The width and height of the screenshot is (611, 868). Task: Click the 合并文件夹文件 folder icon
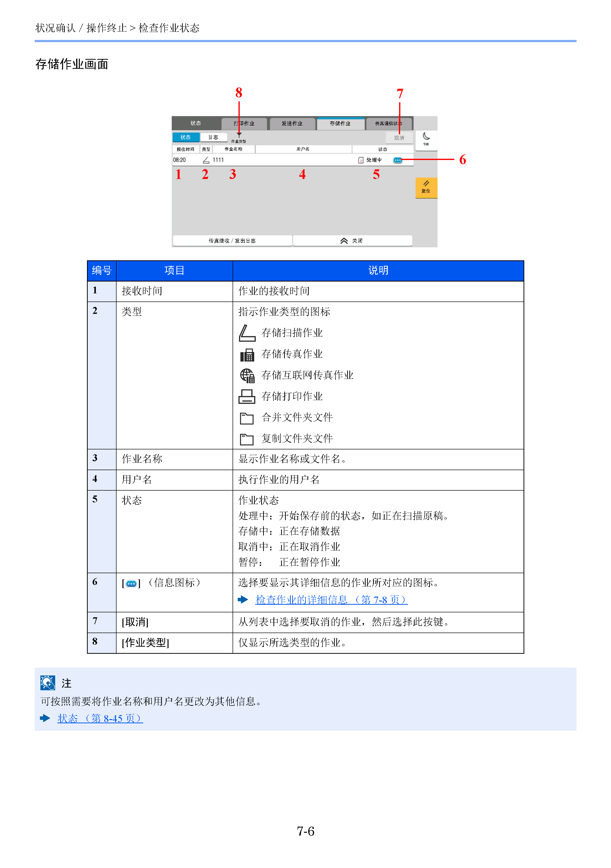point(247,419)
